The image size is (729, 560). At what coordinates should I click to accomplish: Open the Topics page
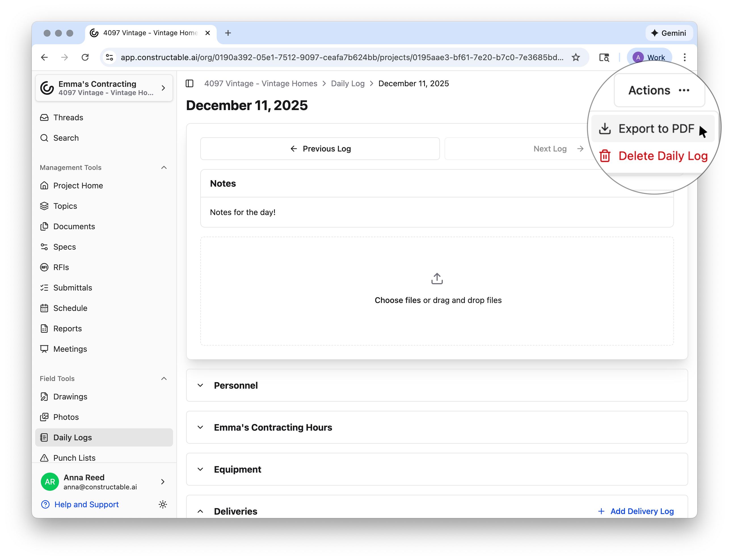click(x=104, y=206)
